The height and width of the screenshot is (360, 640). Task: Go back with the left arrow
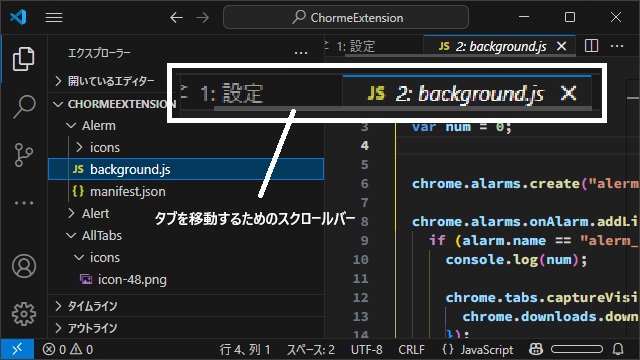pyautogui.click(x=176, y=18)
